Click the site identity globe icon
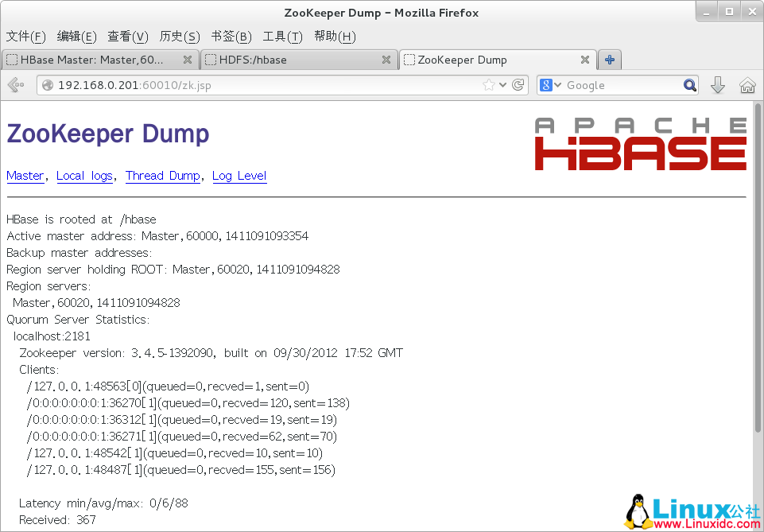764x532 pixels. point(49,85)
